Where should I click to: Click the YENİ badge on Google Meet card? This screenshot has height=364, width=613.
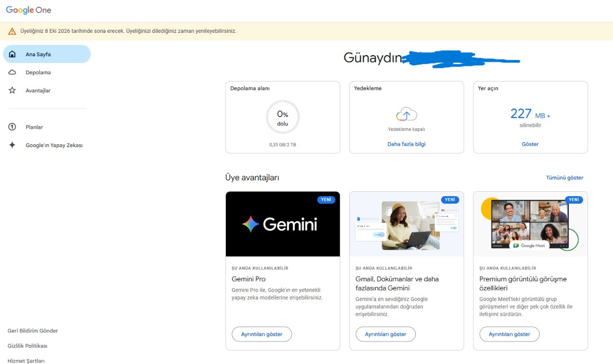[x=573, y=200]
